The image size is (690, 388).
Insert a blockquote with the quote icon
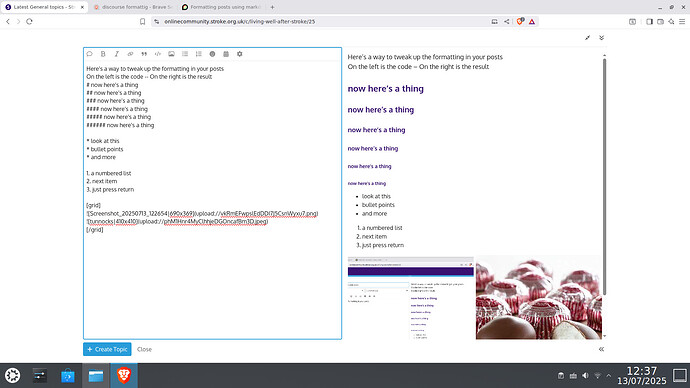coord(144,54)
